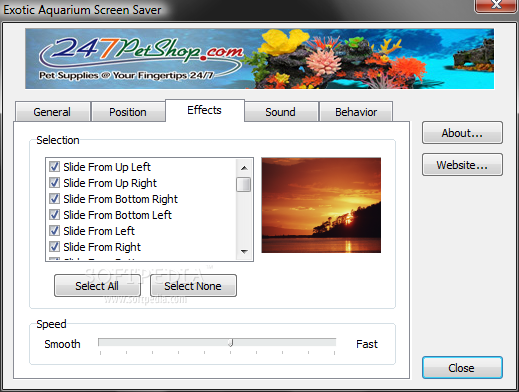Open the Behavior tab

coord(356,112)
